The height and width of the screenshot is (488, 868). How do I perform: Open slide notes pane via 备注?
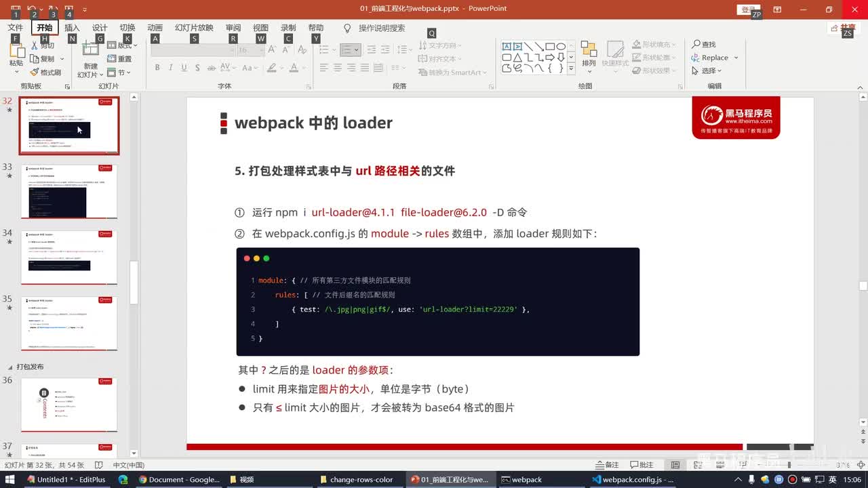tap(607, 465)
